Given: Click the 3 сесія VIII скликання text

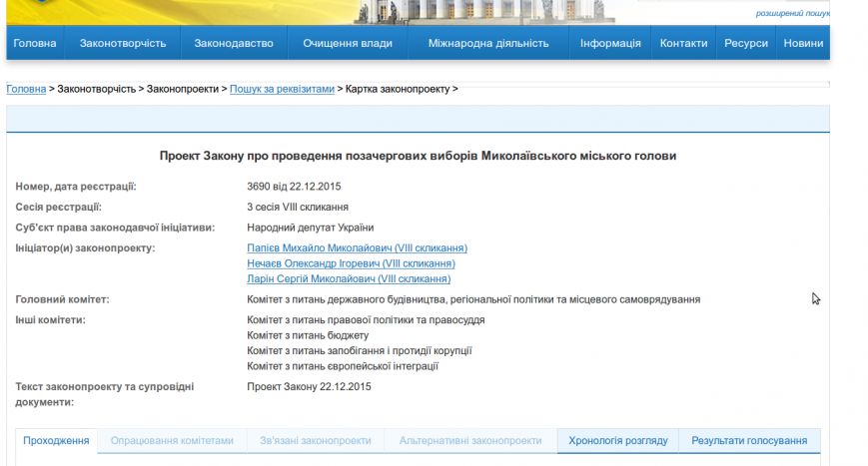Looking at the screenshot, I should [x=298, y=208].
